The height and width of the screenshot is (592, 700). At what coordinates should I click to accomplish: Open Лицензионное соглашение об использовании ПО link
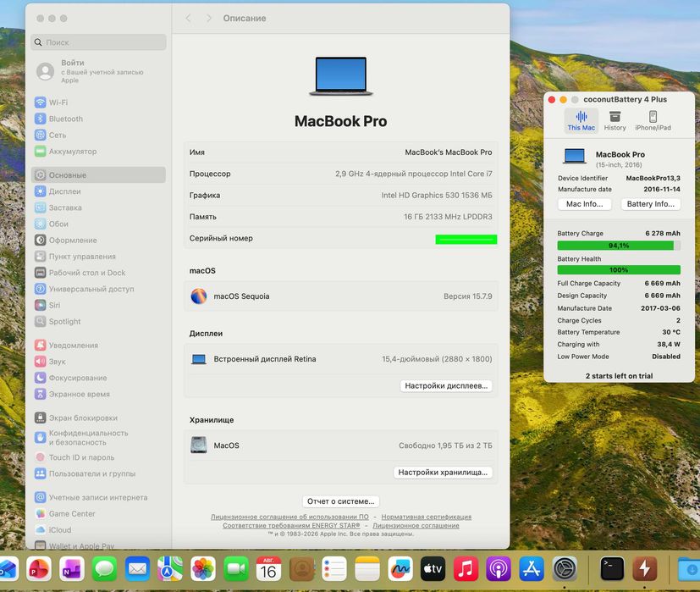click(289, 517)
